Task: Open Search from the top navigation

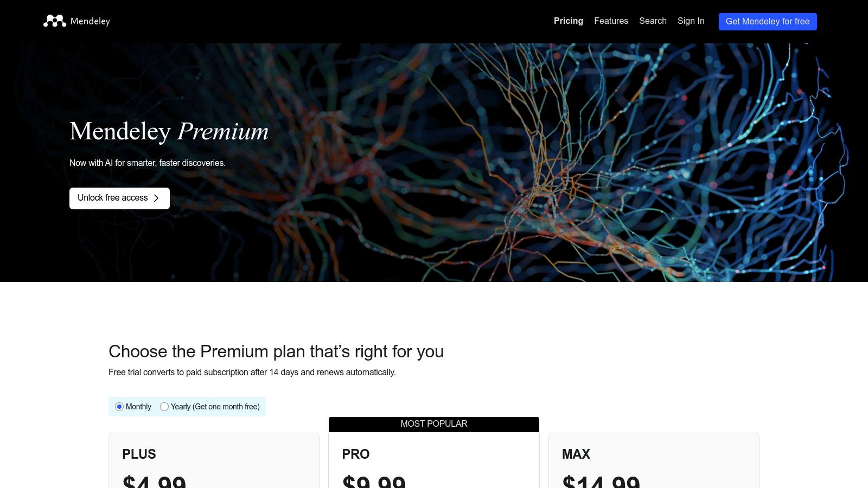Action: [x=653, y=21]
